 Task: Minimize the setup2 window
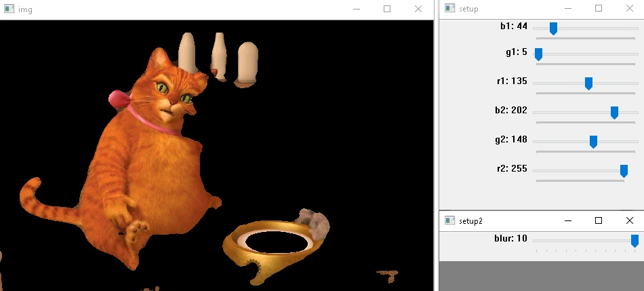[568, 220]
